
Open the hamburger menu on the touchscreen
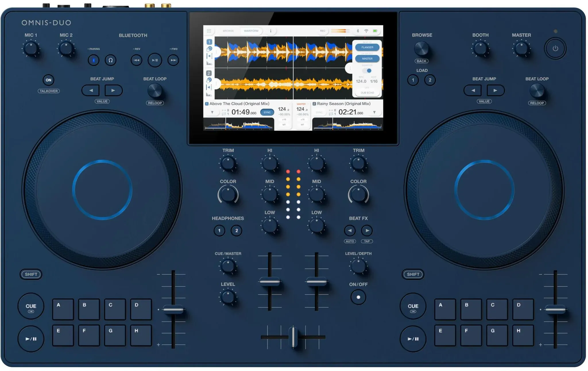coord(209,31)
